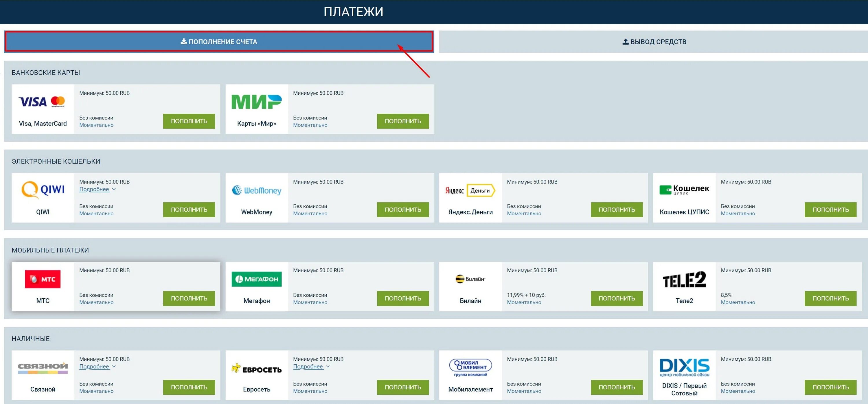
Task: Click the Мобил Элемент logo
Action: click(x=470, y=368)
